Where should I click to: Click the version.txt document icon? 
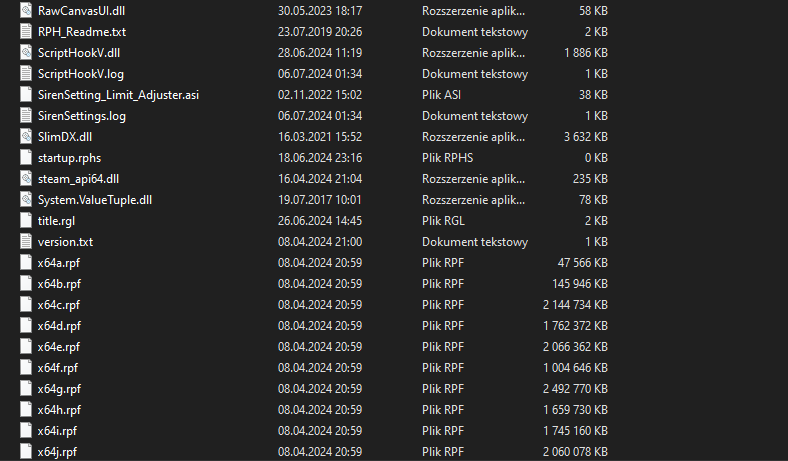(26, 241)
